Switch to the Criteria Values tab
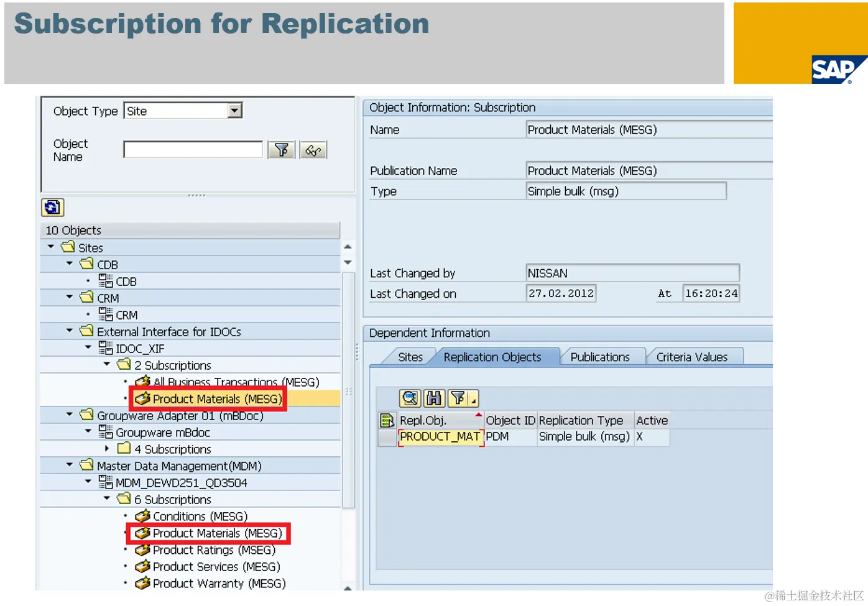Screen dimensions: 868x606 pyautogui.click(x=692, y=357)
